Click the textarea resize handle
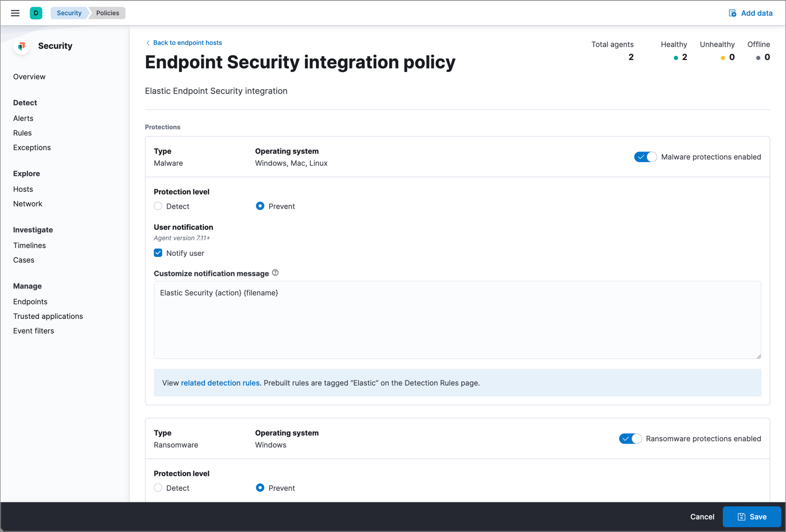 coord(758,356)
